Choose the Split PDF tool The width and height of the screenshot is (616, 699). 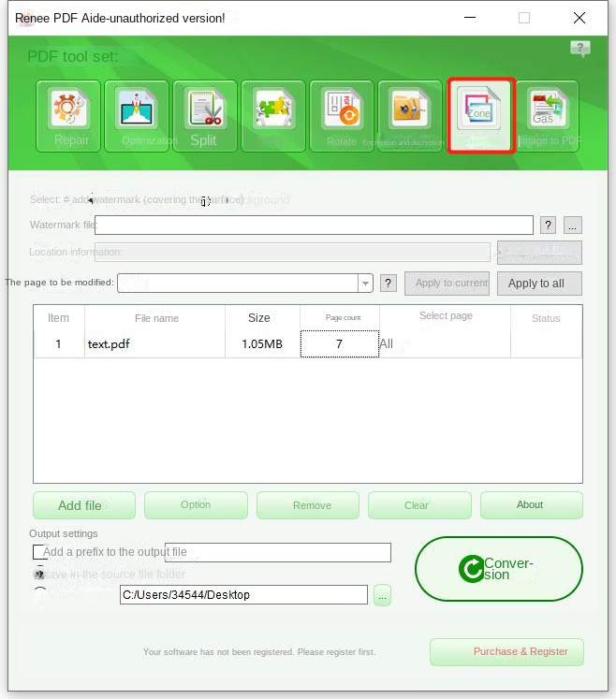pos(204,116)
